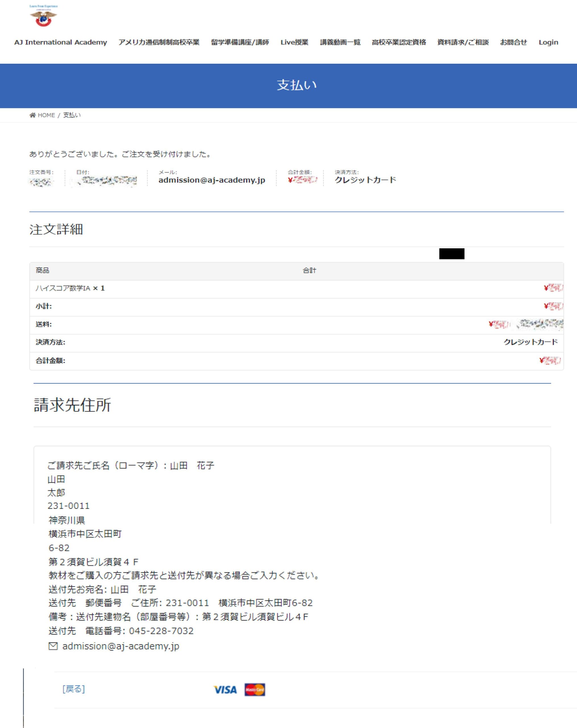The image size is (577, 728).
Task: Open アメリカ通信制制高校卒業 menu
Action: coord(159,42)
